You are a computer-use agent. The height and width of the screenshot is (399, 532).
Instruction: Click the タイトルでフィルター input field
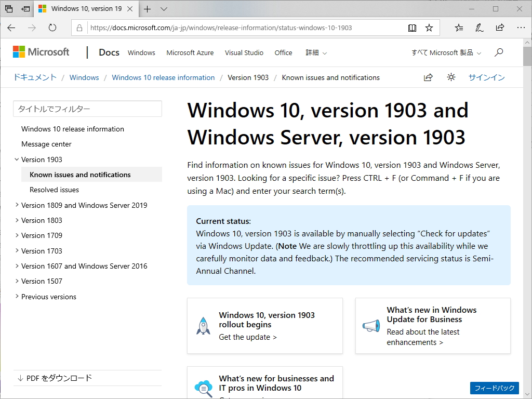(87, 109)
